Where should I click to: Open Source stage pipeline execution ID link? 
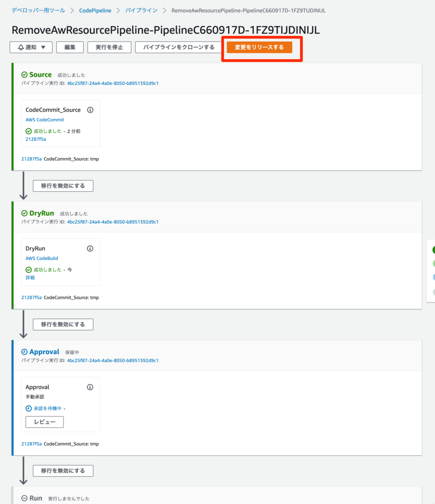[x=113, y=83]
